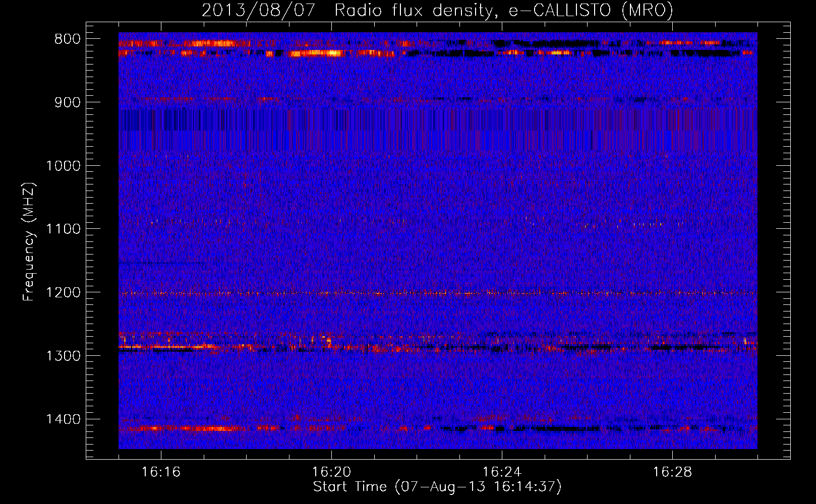Screen dimensions: 816x504
Task: Select the 1400 frequency tick label
Action: (x=63, y=419)
